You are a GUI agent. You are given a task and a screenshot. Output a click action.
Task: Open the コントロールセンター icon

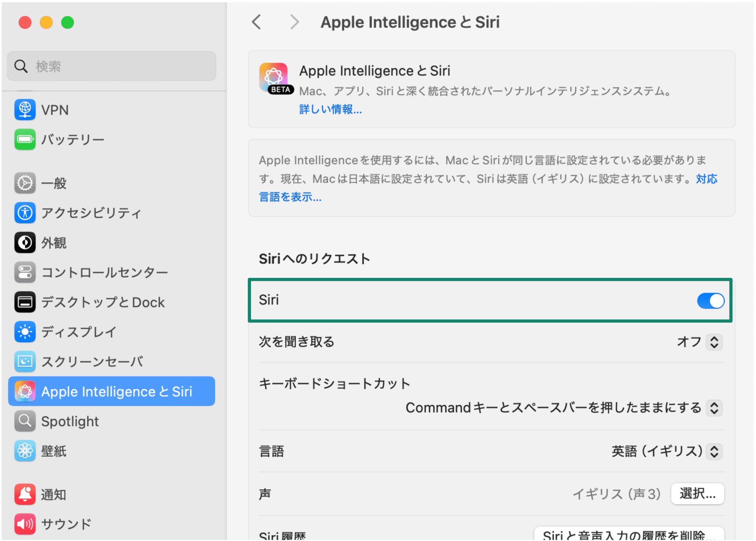point(25,272)
